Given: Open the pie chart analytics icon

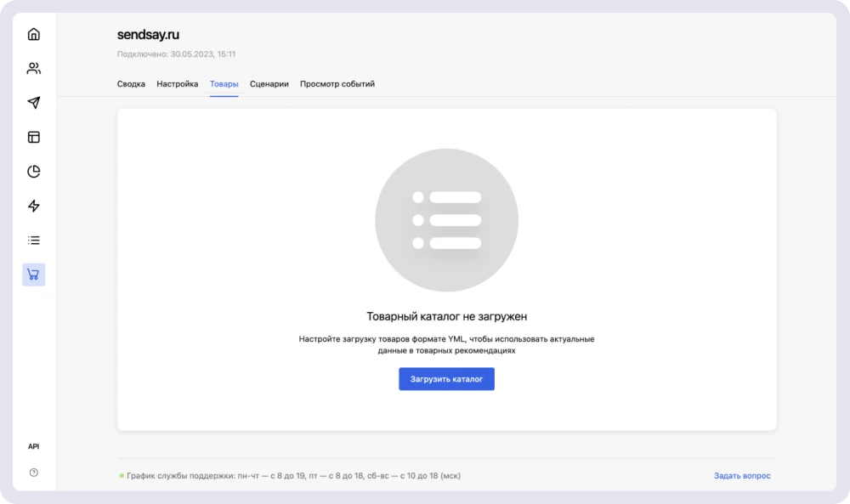Looking at the screenshot, I should click(34, 172).
